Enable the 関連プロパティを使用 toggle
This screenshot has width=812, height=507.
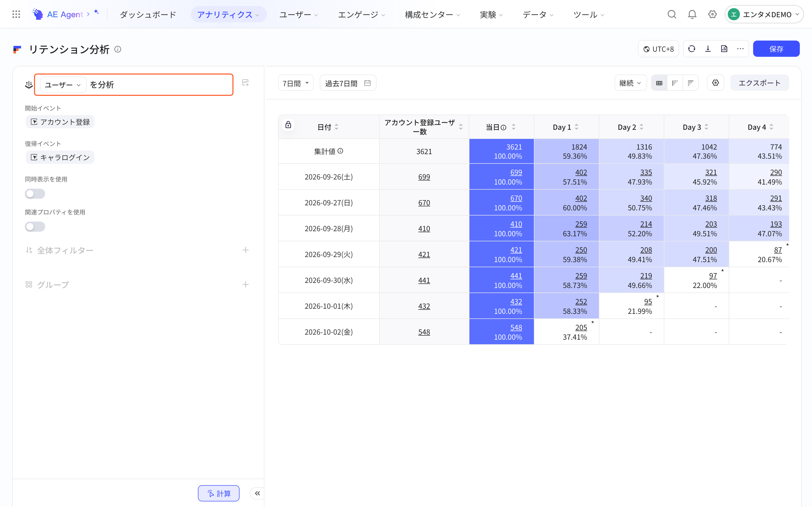(35, 227)
